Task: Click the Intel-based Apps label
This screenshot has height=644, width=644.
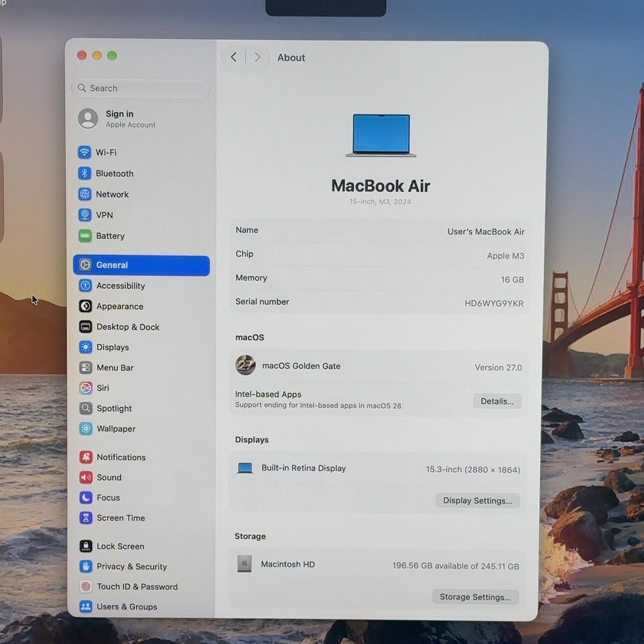Action: click(268, 394)
